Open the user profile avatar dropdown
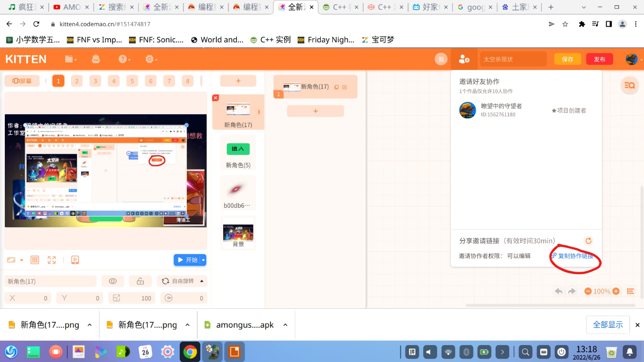Viewport: 644px width, 362px height. click(634, 59)
